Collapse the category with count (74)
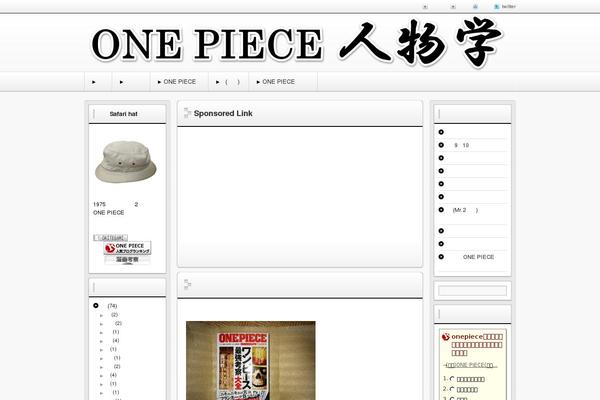 96,305
